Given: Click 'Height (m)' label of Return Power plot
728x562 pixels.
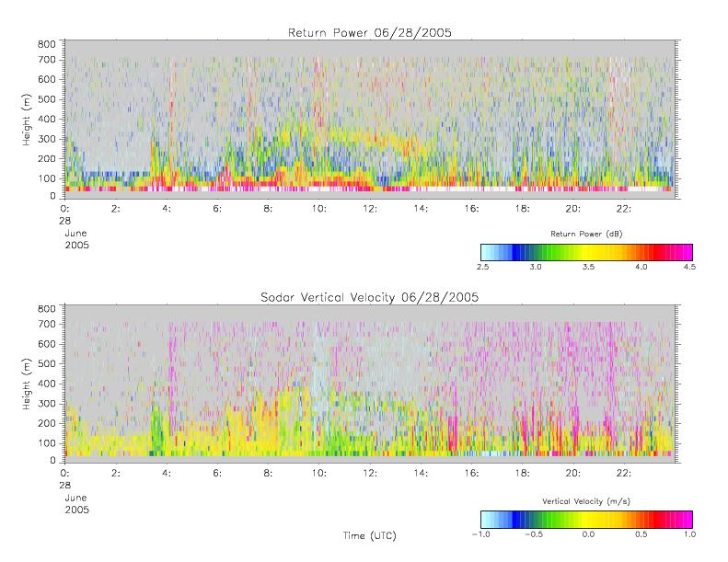Looking at the screenshot, I should tap(27, 120).
